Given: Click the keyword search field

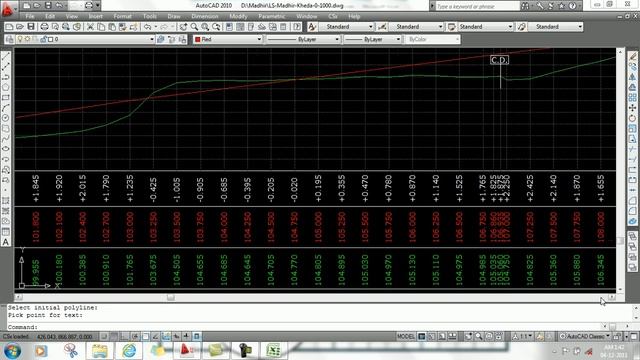Looking at the screenshot, I should [x=478, y=6].
